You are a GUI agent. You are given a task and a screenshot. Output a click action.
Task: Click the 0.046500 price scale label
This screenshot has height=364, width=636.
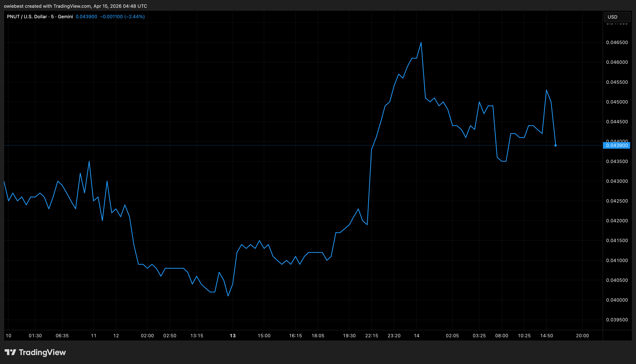pos(617,42)
